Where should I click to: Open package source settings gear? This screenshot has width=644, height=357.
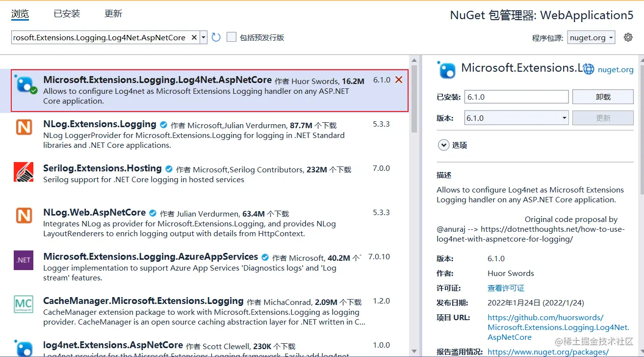628,37
